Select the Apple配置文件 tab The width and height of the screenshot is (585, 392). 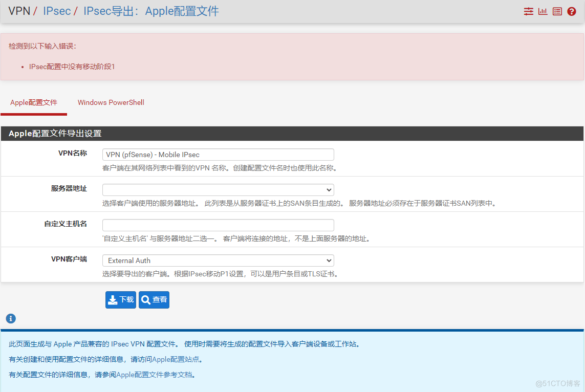point(33,102)
